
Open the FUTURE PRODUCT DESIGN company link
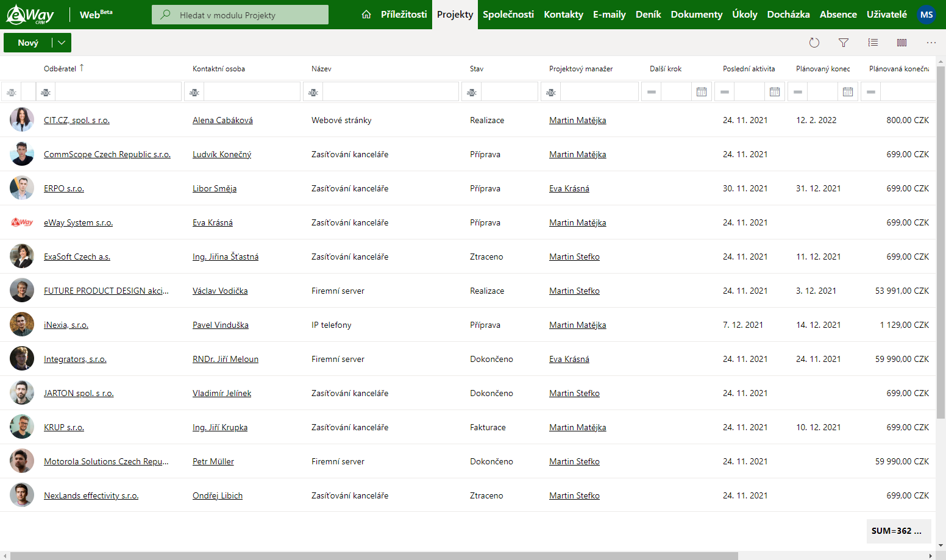106,291
